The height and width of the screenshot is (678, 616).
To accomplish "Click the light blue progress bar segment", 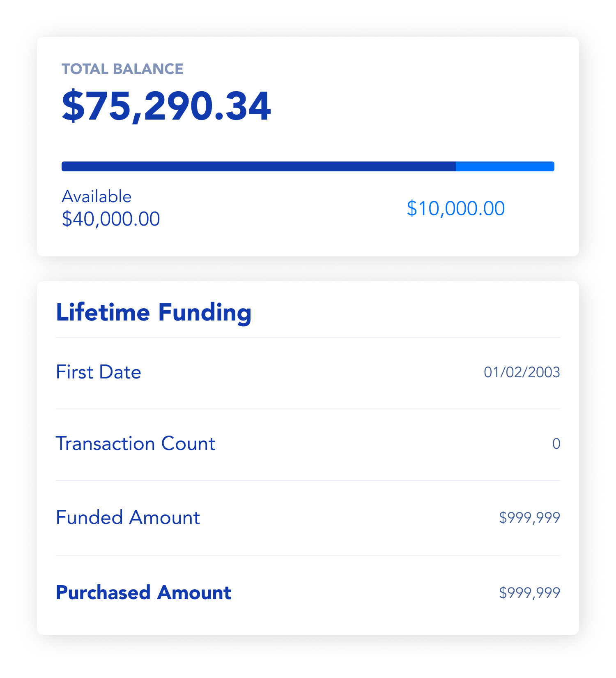I will coord(505,166).
